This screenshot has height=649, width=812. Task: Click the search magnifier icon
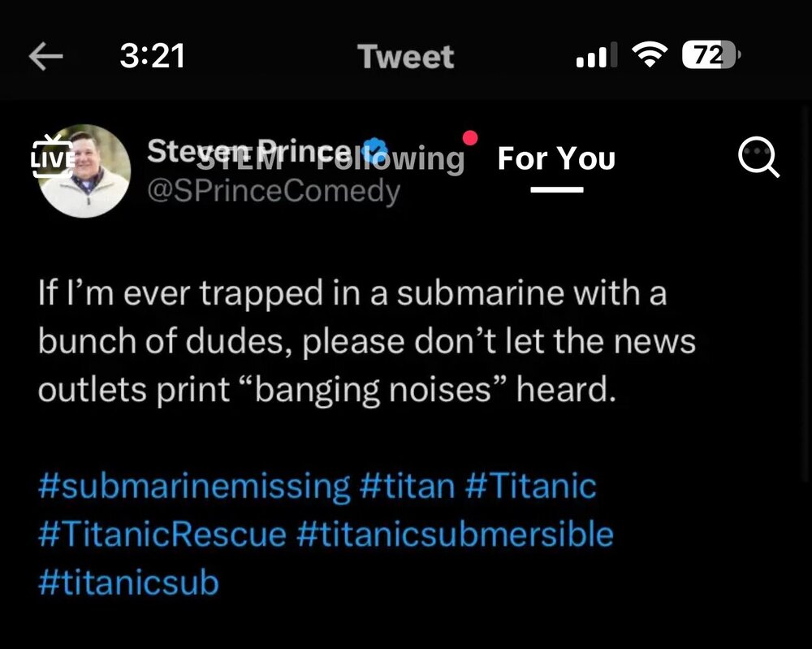(x=758, y=158)
